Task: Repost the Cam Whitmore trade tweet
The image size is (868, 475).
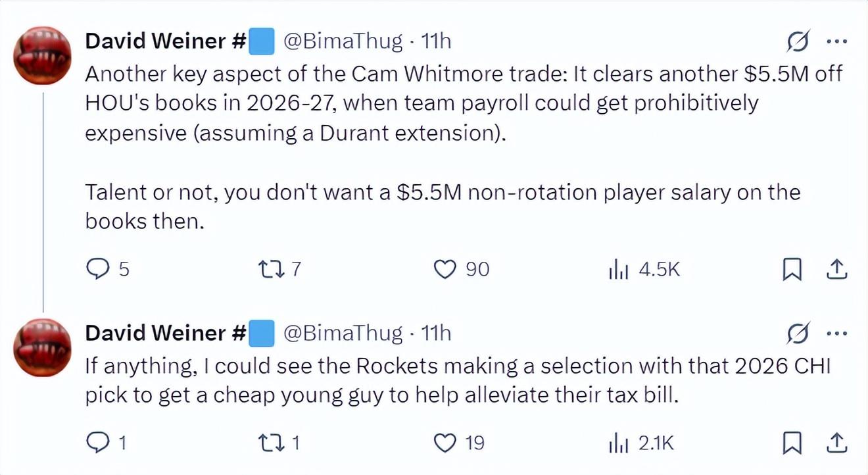Action: click(x=270, y=269)
